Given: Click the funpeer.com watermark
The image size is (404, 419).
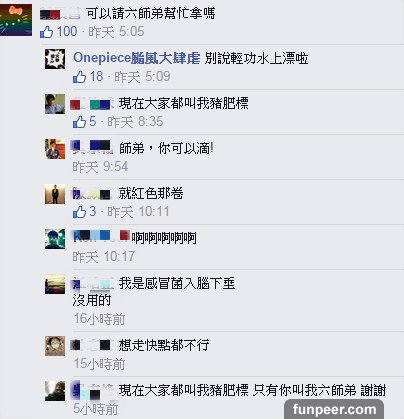Looking at the screenshot, I should coord(334,409).
